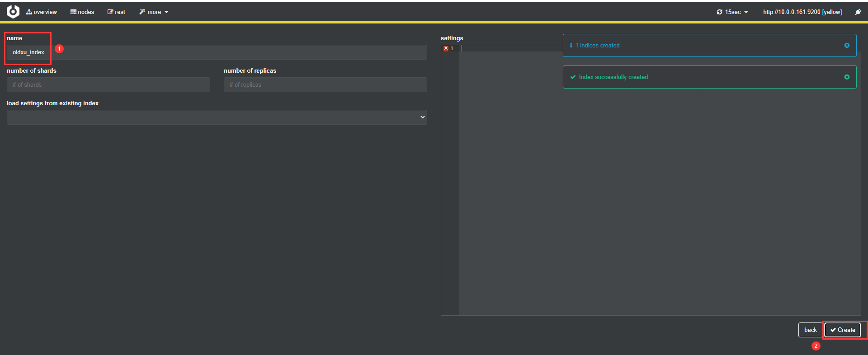Click the plug connection icon
The image size is (868, 355).
[x=858, y=12]
